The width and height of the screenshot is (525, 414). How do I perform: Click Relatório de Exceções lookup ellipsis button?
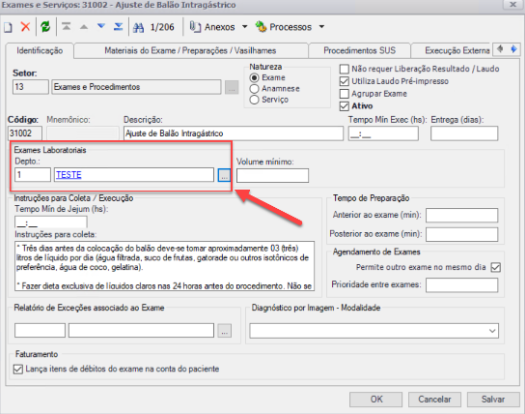pos(224,331)
